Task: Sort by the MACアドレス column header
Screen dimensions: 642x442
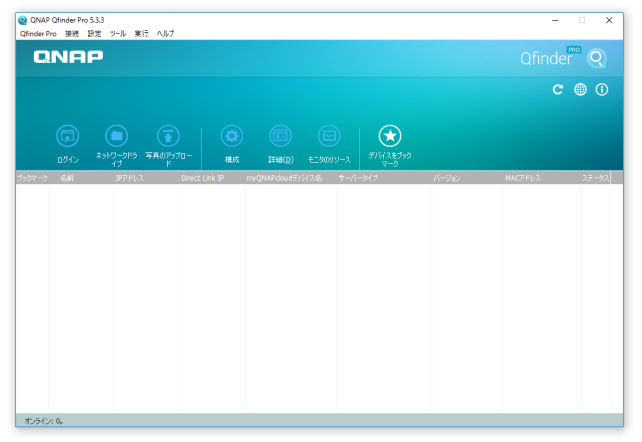Action: [542, 178]
